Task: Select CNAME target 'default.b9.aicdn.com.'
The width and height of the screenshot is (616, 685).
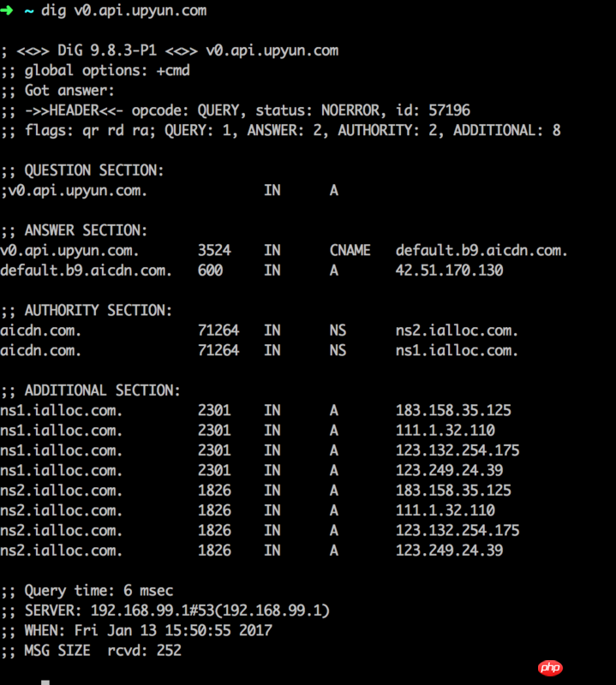Action: tap(481, 250)
